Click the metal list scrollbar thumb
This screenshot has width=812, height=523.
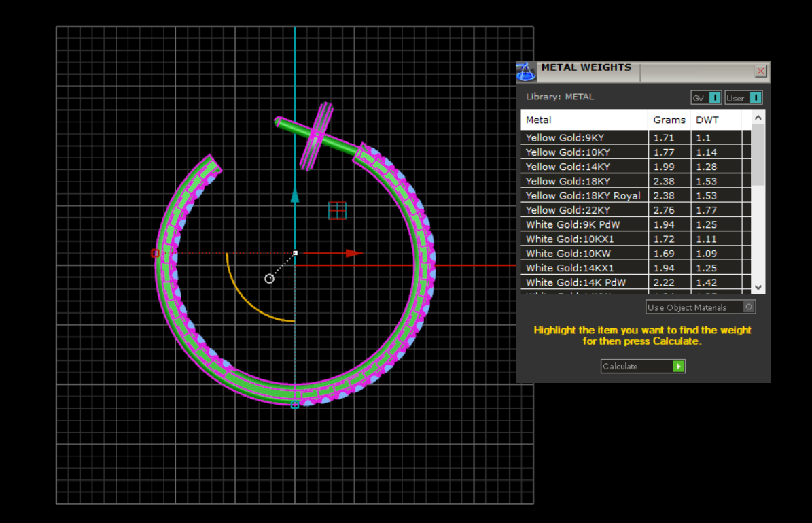coord(758,155)
